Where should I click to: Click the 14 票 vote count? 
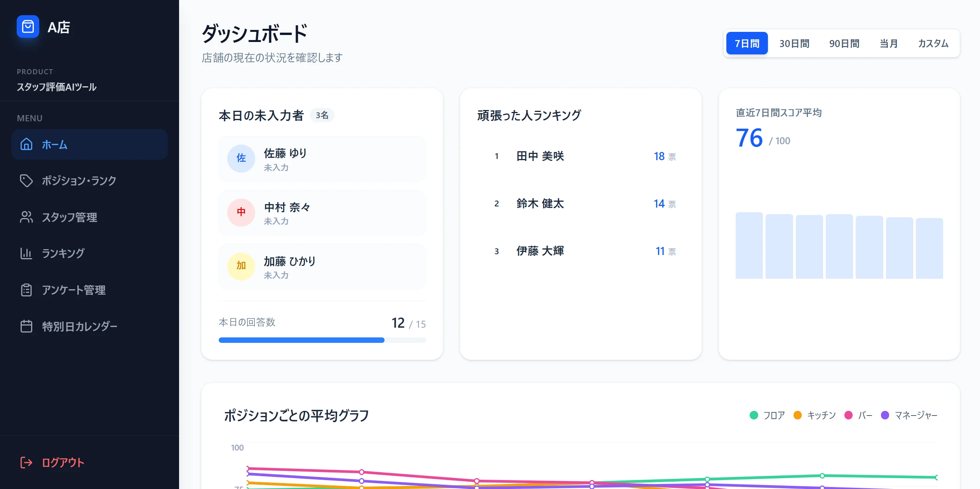point(665,204)
